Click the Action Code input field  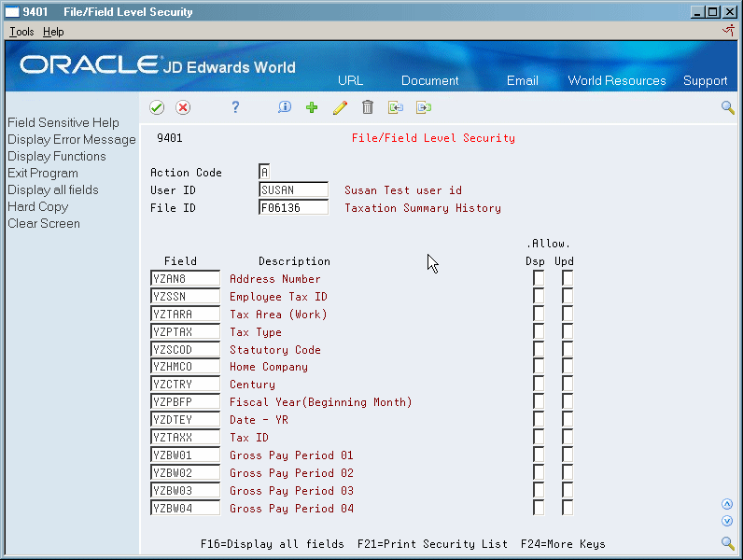[264, 172]
